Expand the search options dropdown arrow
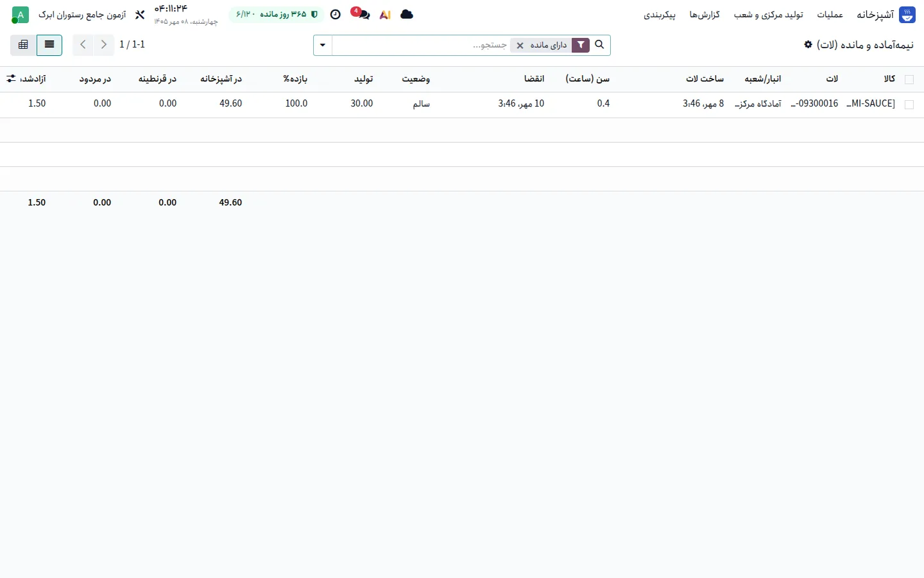The image size is (924, 578). (323, 45)
